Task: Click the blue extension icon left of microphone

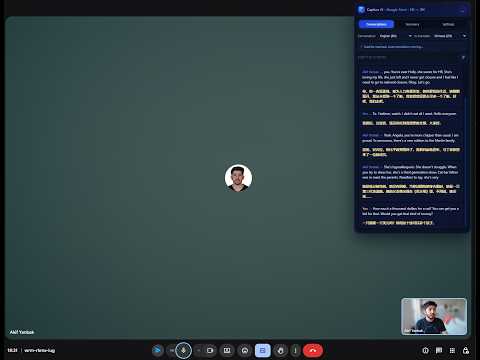Action: (x=158, y=350)
